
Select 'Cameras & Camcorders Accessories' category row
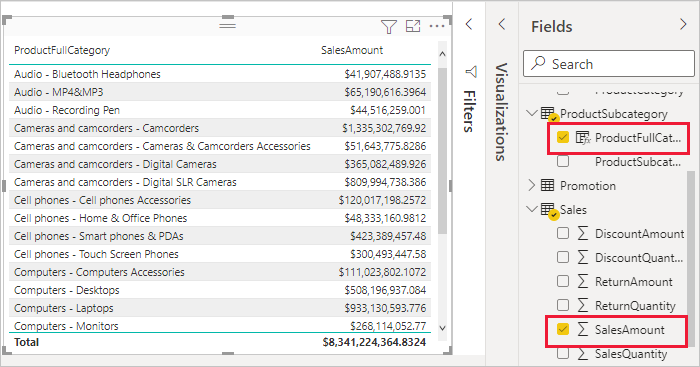click(220, 146)
